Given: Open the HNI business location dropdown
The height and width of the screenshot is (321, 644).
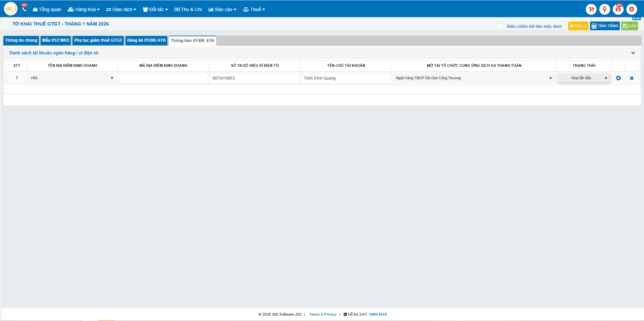Looking at the screenshot, I should (x=72, y=78).
